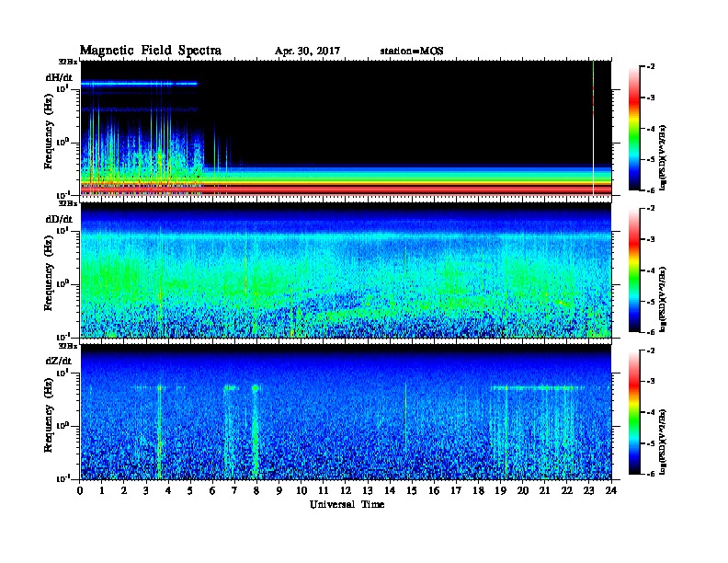Image resolution: width=728 pixels, height=563 pixels.
Task: Click hour tick label '24' on time axis
Action: [x=611, y=490]
